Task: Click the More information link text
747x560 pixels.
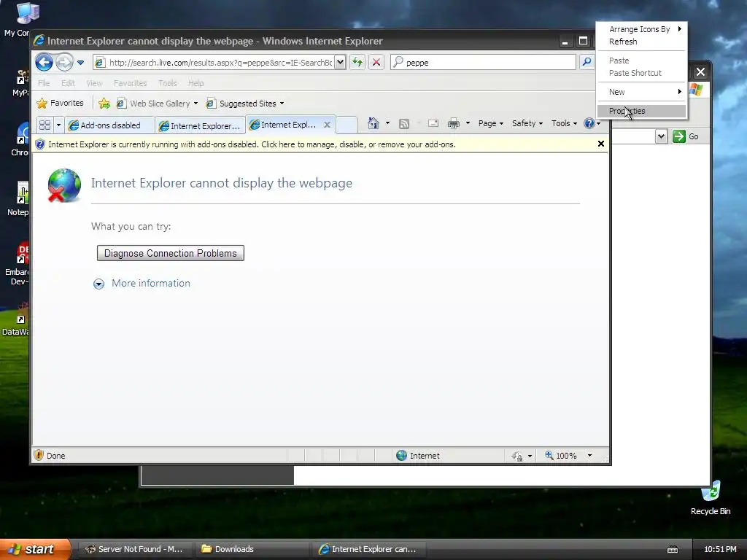Action: coord(151,284)
